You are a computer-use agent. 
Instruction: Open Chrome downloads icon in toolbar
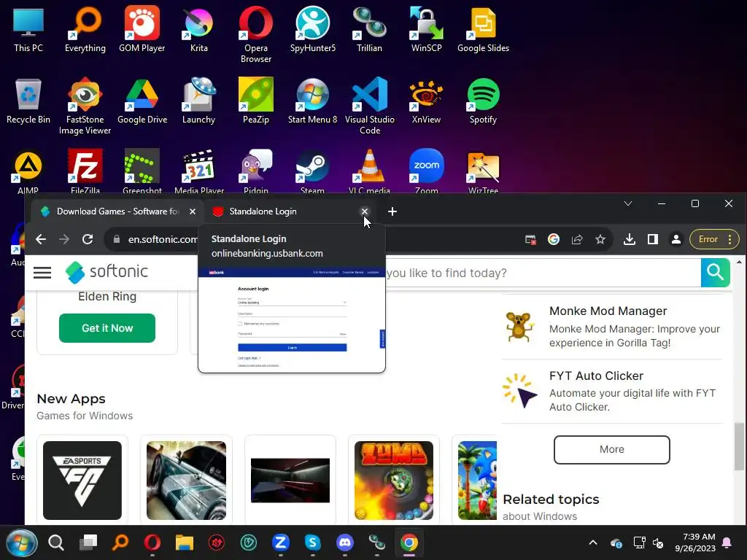[630, 239]
